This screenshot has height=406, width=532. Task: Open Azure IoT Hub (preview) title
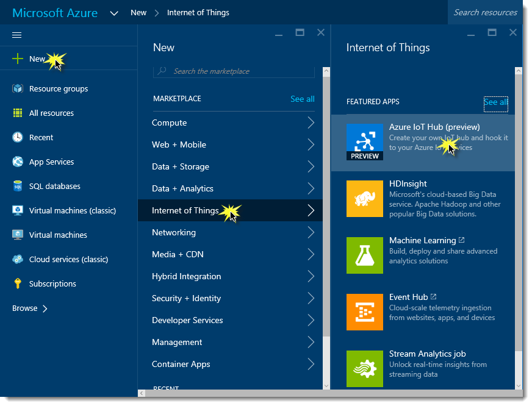[434, 127]
